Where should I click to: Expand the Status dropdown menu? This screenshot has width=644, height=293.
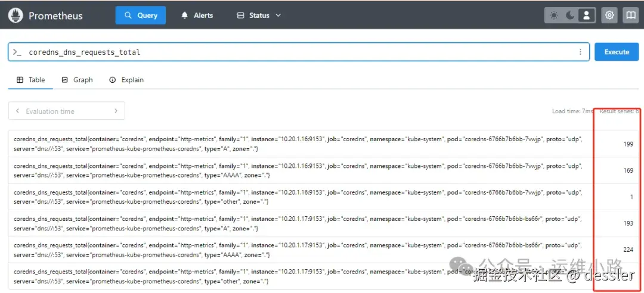pyautogui.click(x=259, y=15)
